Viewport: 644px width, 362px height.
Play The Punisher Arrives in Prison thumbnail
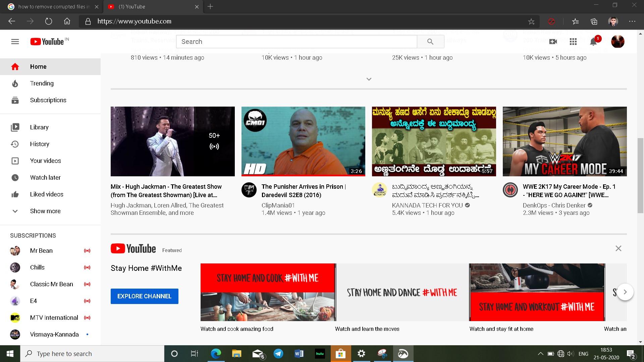pyautogui.click(x=303, y=141)
